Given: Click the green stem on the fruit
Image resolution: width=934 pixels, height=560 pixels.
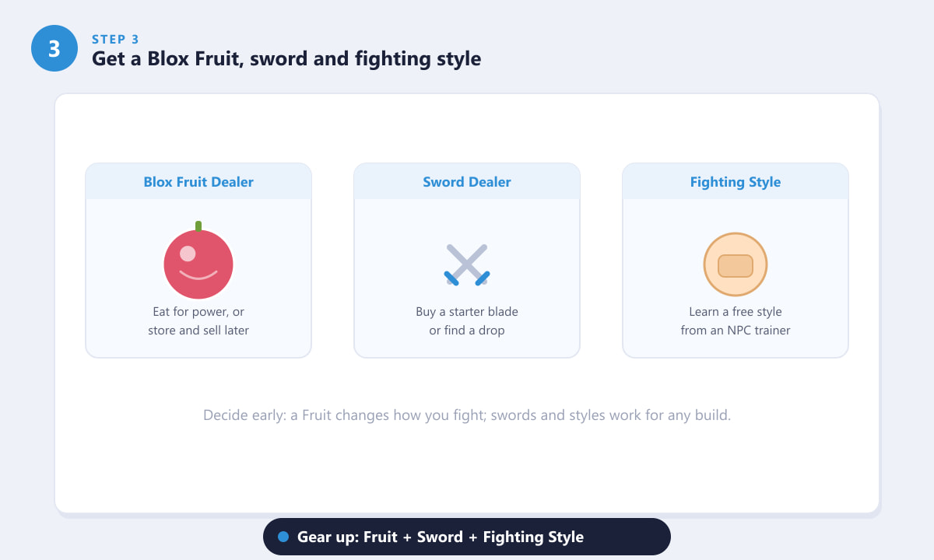Looking at the screenshot, I should coord(198,226).
